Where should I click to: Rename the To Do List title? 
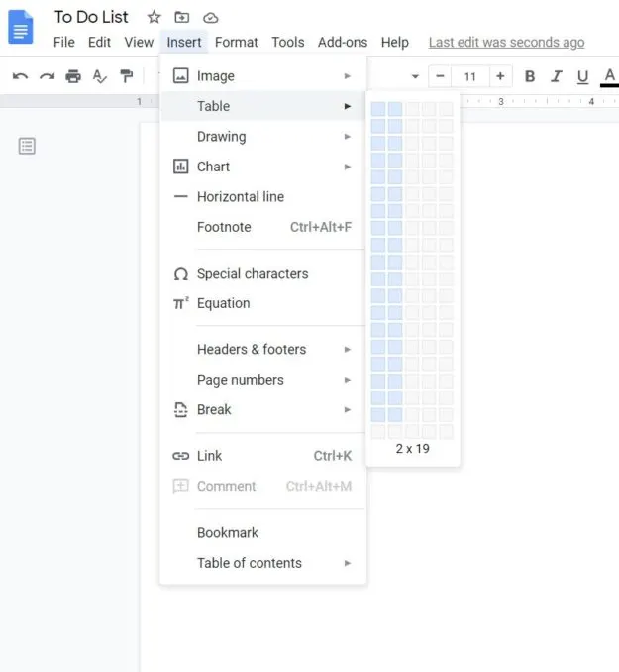tap(91, 17)
